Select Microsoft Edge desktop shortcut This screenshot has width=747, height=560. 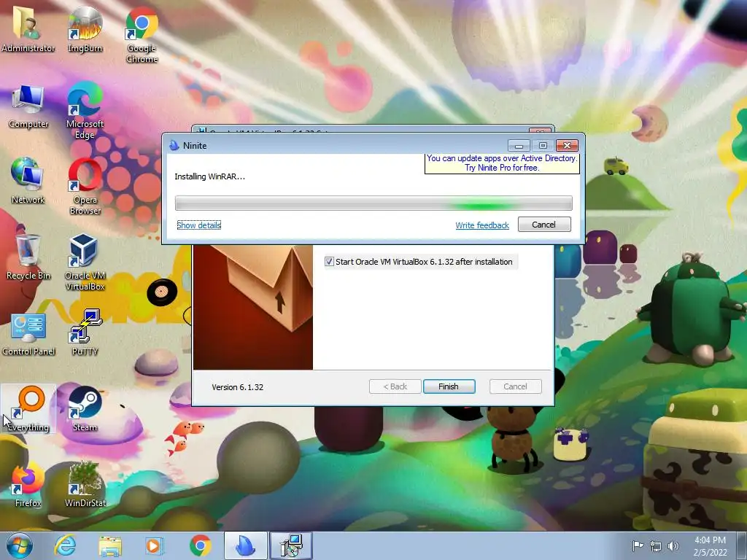tap(85, 111)
